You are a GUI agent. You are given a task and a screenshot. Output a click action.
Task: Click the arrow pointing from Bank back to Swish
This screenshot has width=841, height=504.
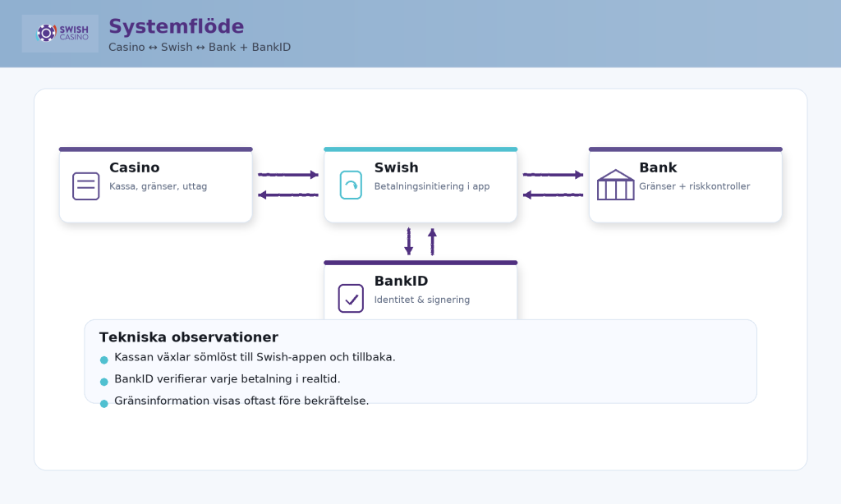point(553,195)
